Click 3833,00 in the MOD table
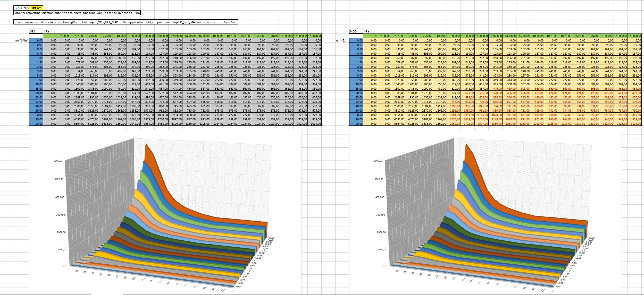 pos(426,124)
